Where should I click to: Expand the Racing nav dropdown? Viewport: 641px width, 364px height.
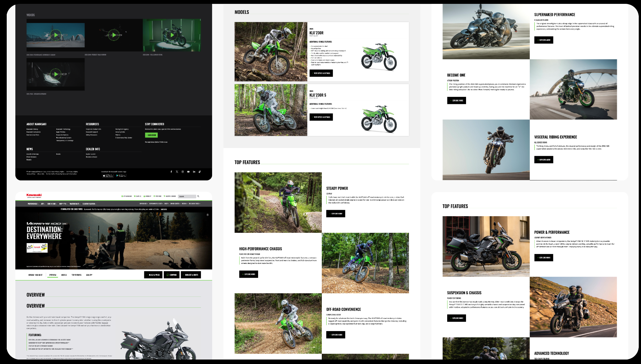184,203
